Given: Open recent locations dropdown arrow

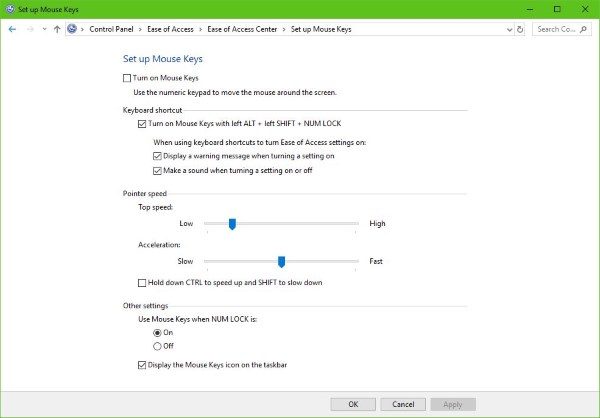Looking at the screenshot, I should pyautogui.click(x=44, y=29).
